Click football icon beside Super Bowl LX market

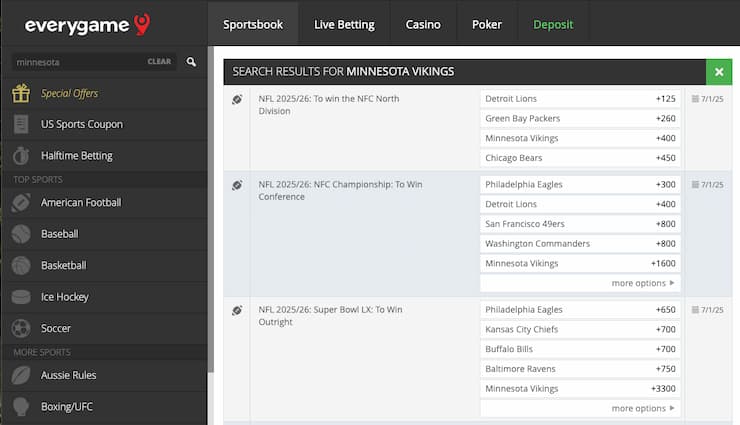tap(237, 310)
